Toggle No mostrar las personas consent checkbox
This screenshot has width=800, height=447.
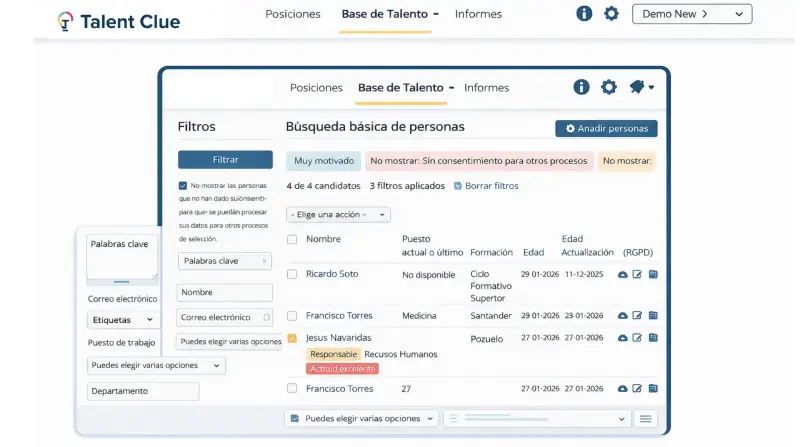tap(183, 186)
